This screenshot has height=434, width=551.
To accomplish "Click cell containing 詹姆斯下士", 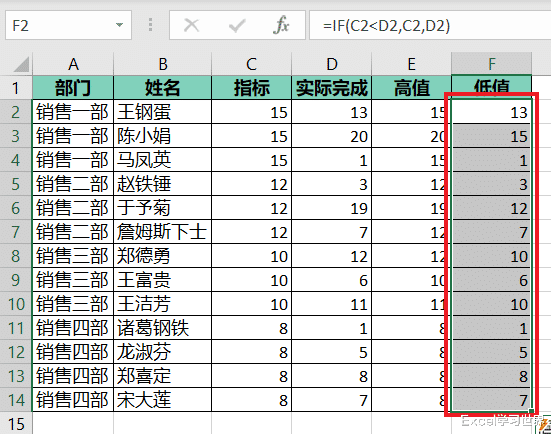I will [162, 232].
